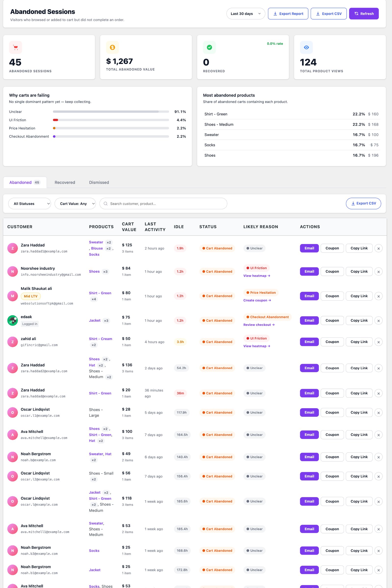This screenshot has height=588, width=392.
Task: Click the search magnifier icon
Action: (106, 204)
